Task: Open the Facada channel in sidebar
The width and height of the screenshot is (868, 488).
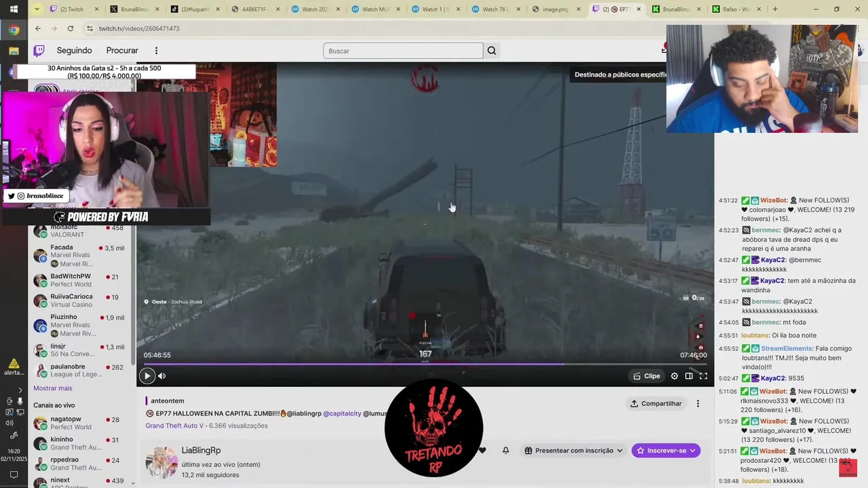Action: pos(81,255)
